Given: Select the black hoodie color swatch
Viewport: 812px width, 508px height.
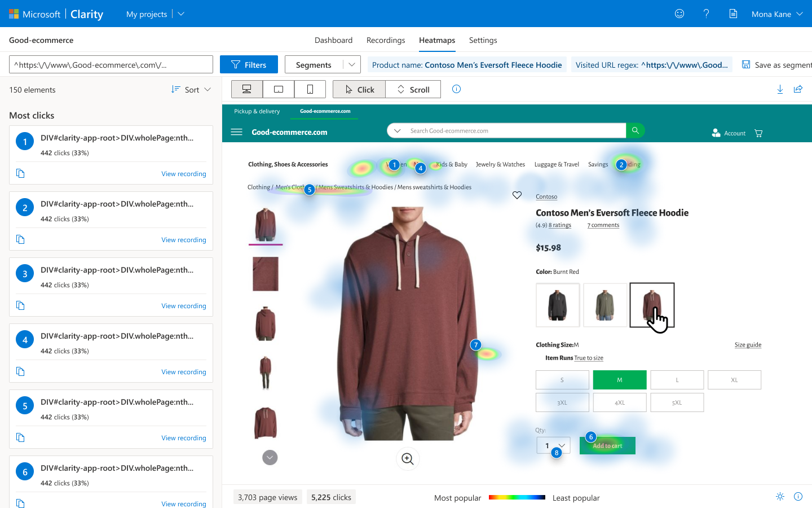Looking at the screenshot, I should coord(558,305).
